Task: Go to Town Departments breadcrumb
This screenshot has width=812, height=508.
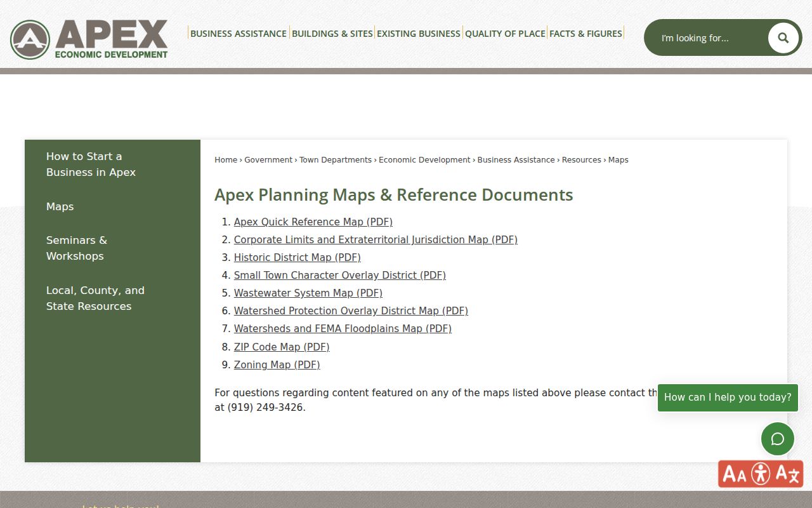Action: (336, 160)
